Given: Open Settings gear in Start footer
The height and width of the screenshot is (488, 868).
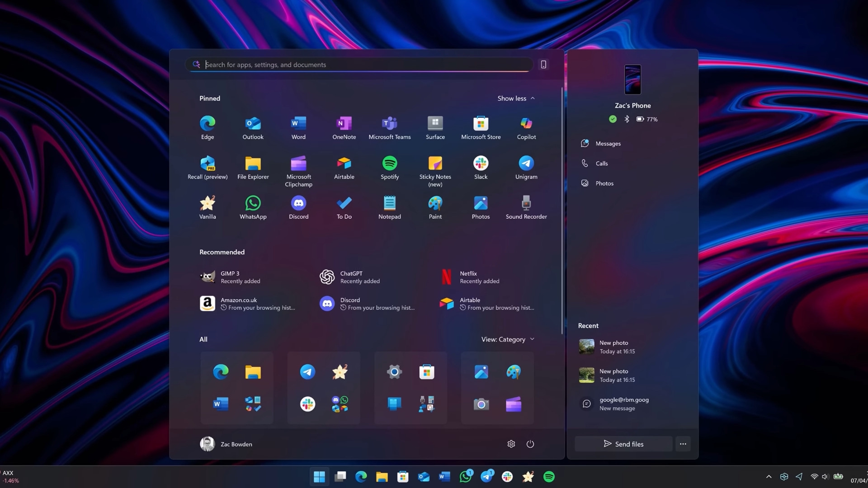Looking at the screenshot, I should [x=511, y=444].
